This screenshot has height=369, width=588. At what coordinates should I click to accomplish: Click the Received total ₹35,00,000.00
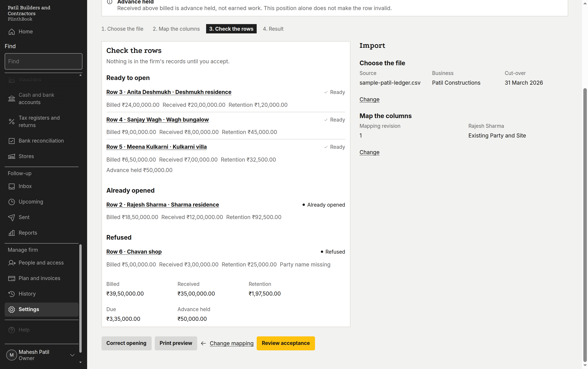coord(196,294)
